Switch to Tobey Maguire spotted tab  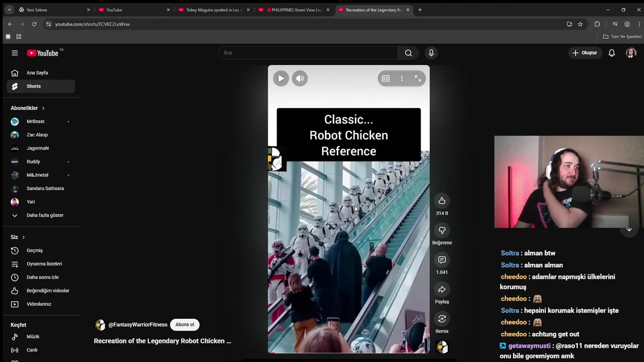[x=214, y=10]
